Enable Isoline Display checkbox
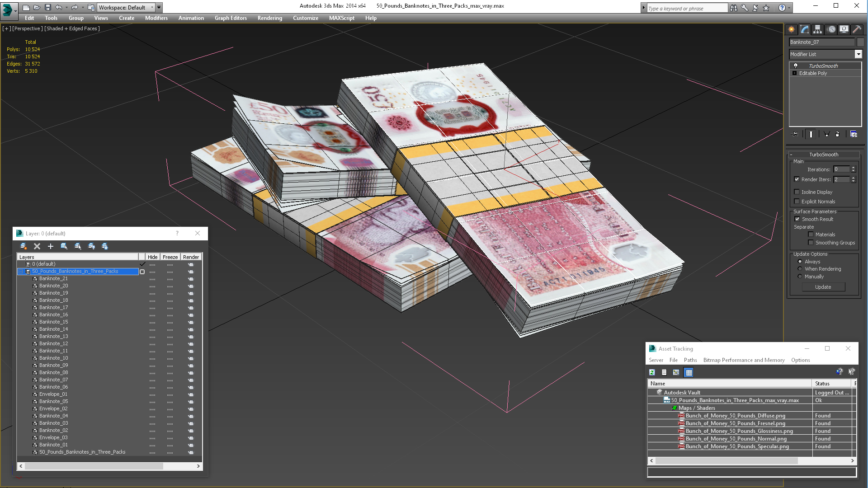Image resolution: width=868 pixels, height=488 pixels. (797, 192)
